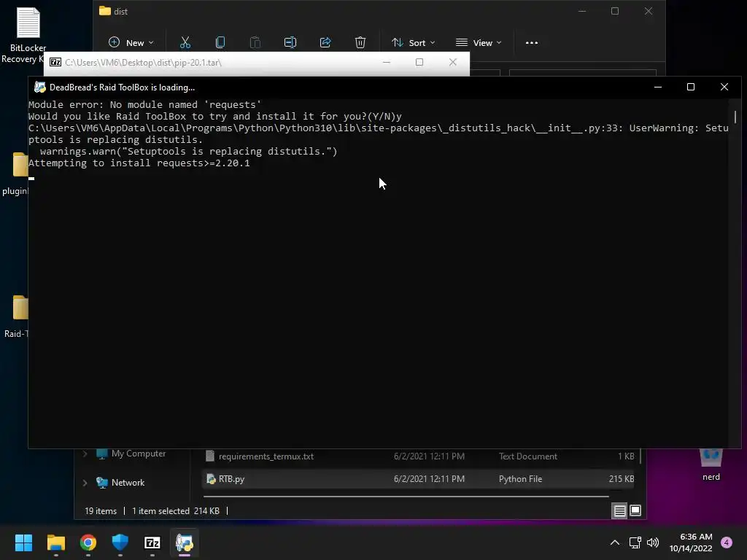
Task: Click the Copy icon in dist toolbar
Action: tap(220, 42)
